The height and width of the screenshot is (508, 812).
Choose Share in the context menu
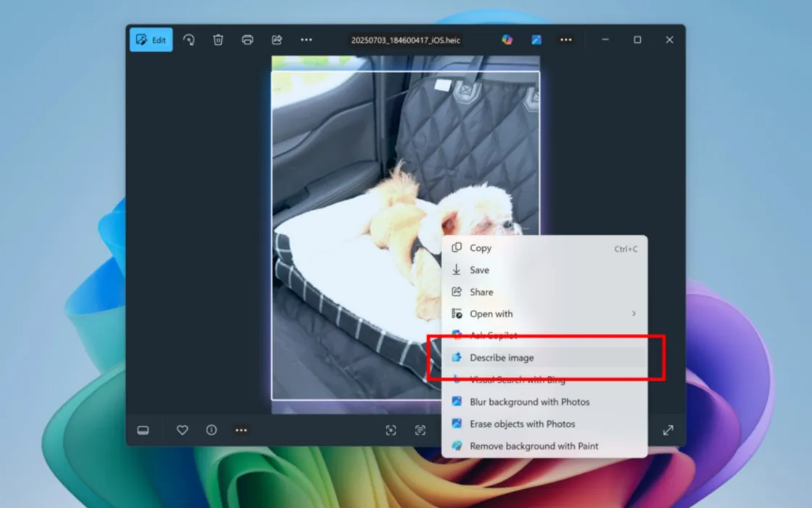(x=544, y=292)
